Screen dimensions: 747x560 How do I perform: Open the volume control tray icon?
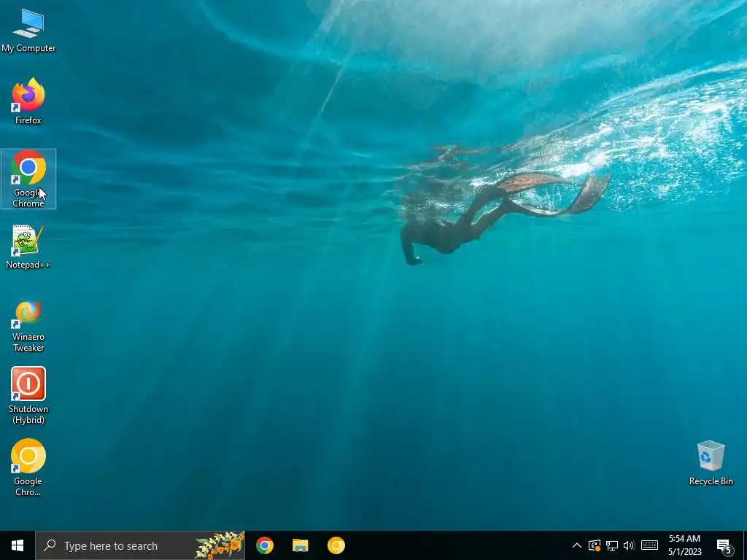629,545
